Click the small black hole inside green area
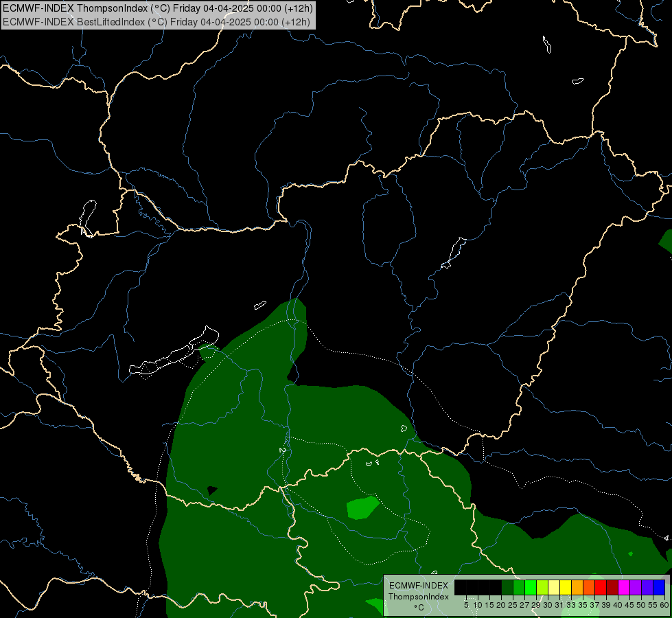This screenshot has height=618, width=672. pos(212,490)
